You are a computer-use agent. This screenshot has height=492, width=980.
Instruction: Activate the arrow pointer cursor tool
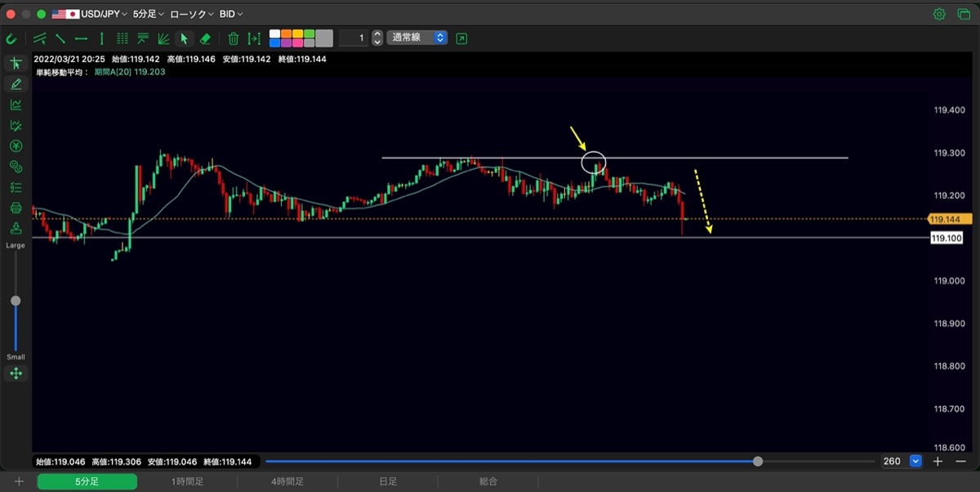pyautogui.click(x=184, y=38)
